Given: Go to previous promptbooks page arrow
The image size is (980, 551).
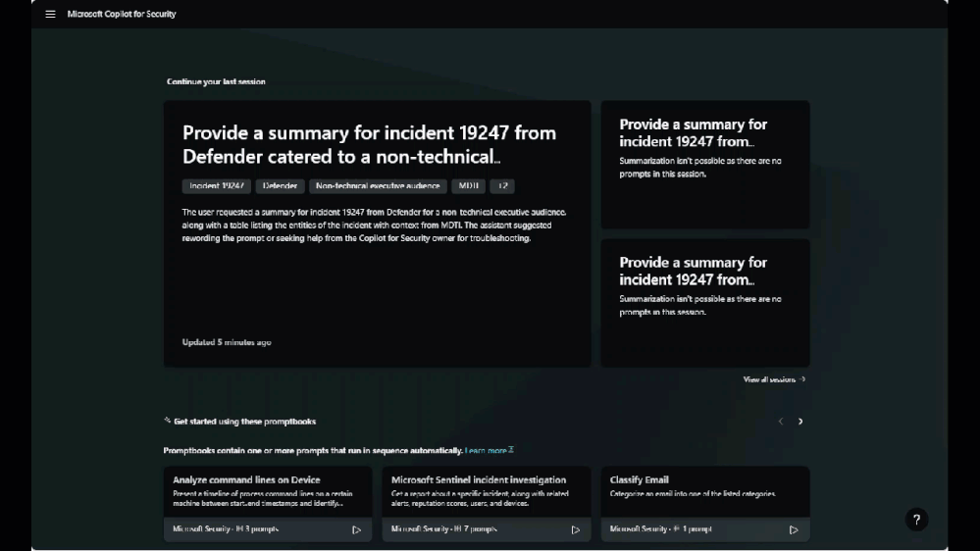Looking at the screenshot, I should coord(781,422).
